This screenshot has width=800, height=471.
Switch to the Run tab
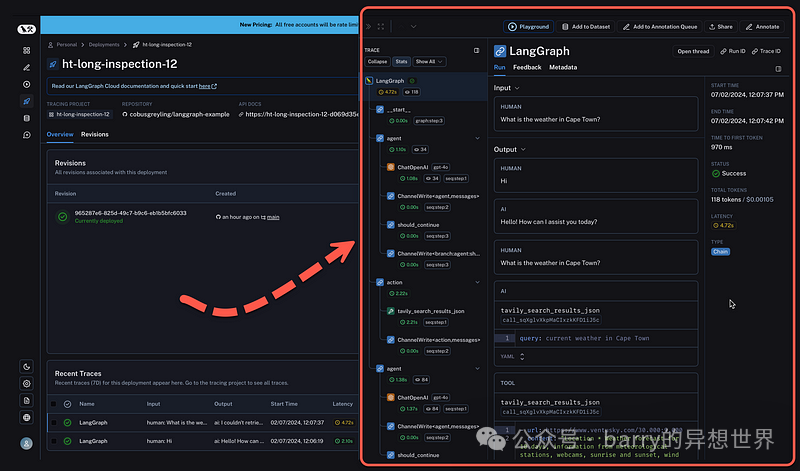[499, 67]
